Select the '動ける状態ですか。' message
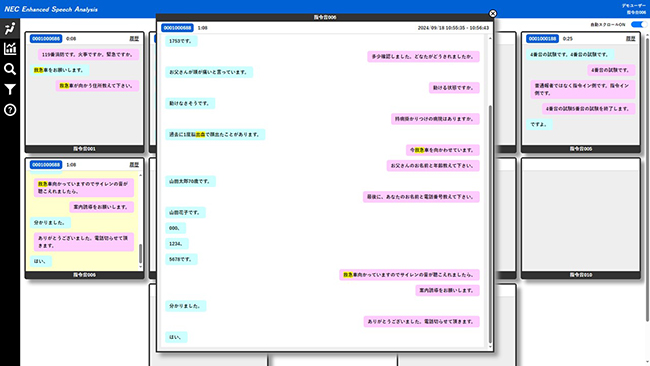650x366 pixels. click(x=454, y=88)
